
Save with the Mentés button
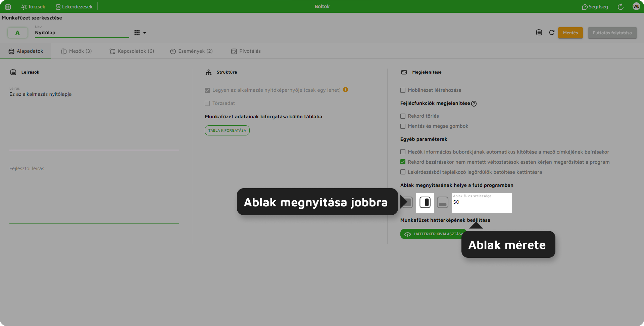tap(570, 33)
